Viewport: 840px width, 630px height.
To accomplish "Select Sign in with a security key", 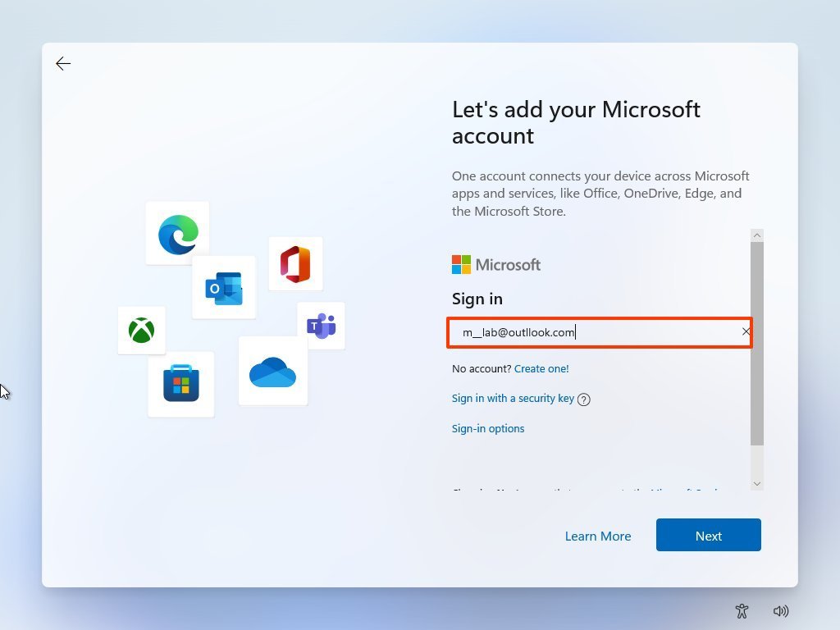I will (x=514, y=398).
